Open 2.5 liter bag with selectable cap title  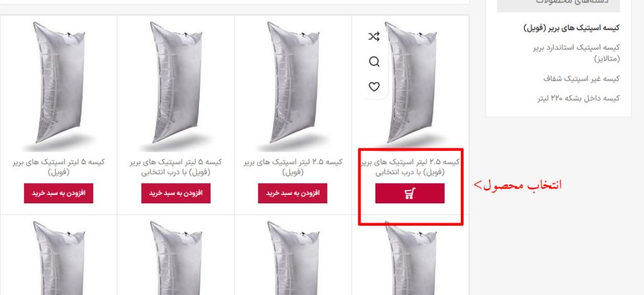pos(410,167)
